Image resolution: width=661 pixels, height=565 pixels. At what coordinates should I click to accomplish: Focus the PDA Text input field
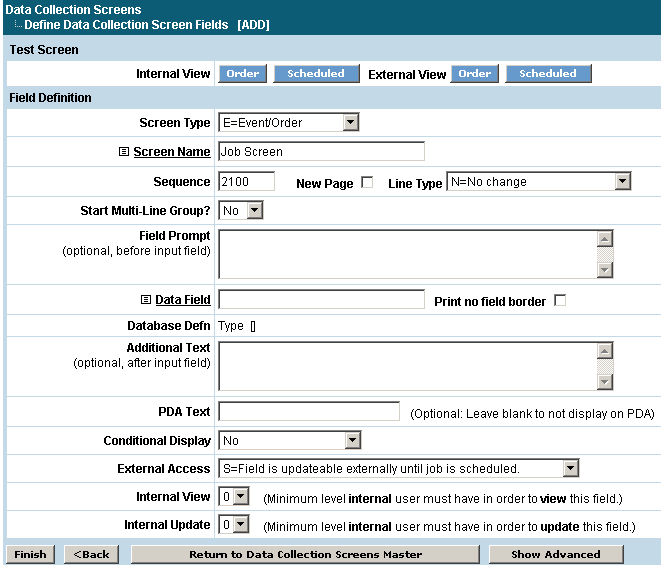coord(309,412)
